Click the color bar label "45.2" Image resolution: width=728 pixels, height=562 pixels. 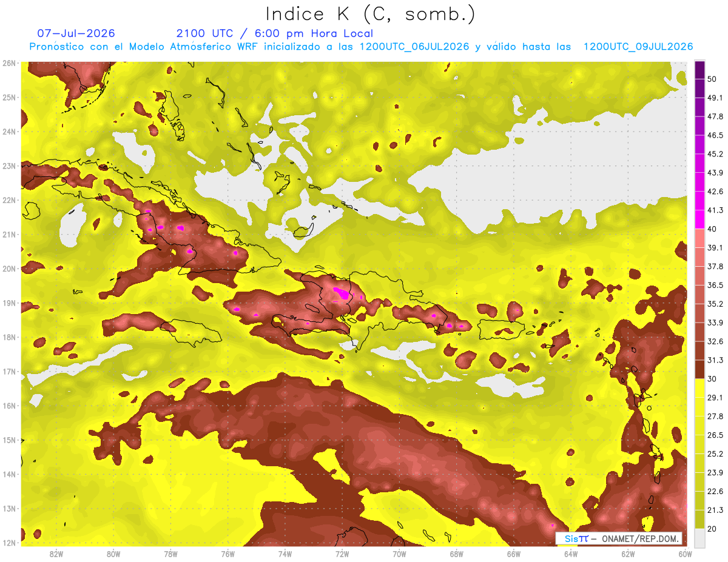(x=715, y=154)
